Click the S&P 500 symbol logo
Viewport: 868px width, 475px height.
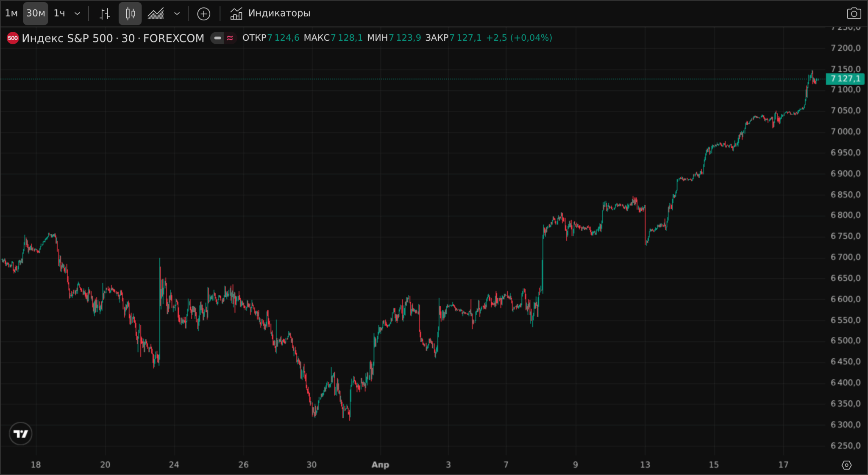(13, 38)
